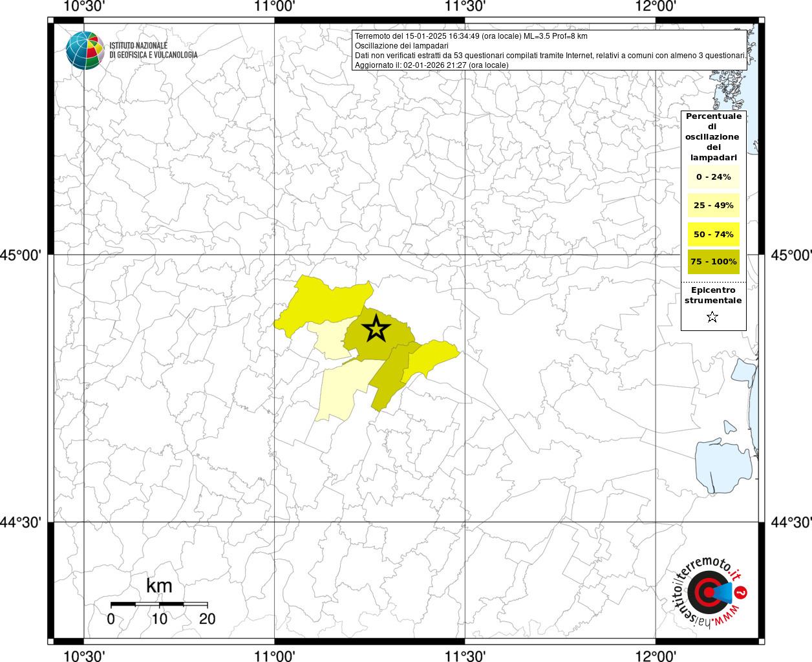The width and height of the screenshot is (812, 662).
Task: Click the large pale yellow municipality southwest of the epicenter
Action: 343,388
